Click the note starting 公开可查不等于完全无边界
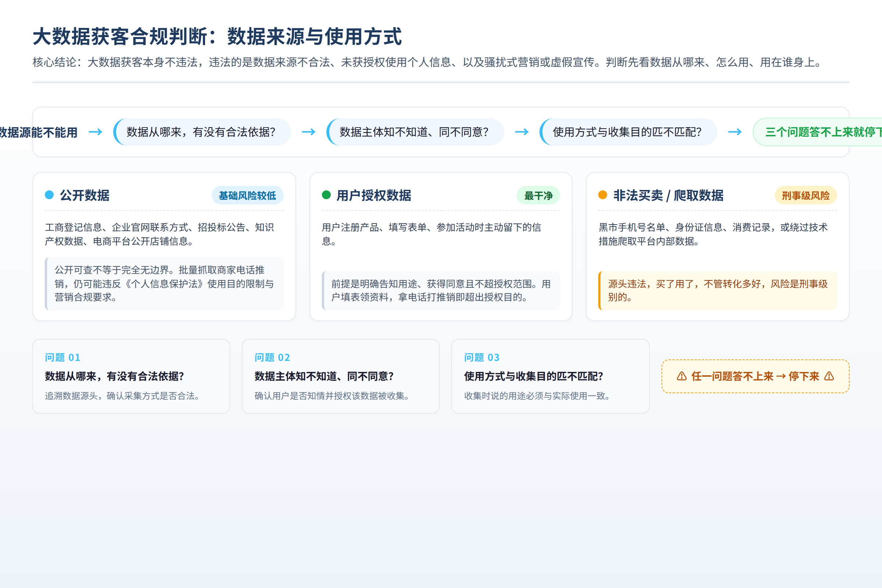The width and height of the screenshot is (882, 588). [x=164, y=283]
